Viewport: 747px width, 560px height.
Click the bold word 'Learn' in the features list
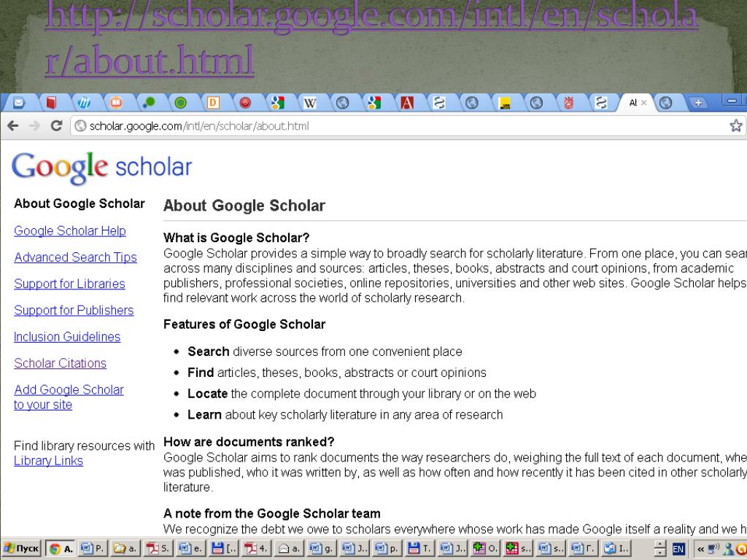[x=204, y=415]
